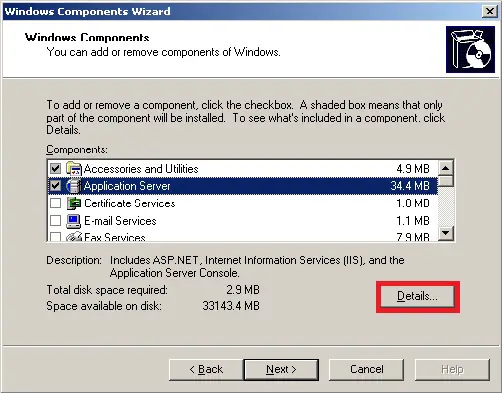Tick the Fax Services checkbox
Viewport: 502px width, 393px height.
click(x=55, y=237)
